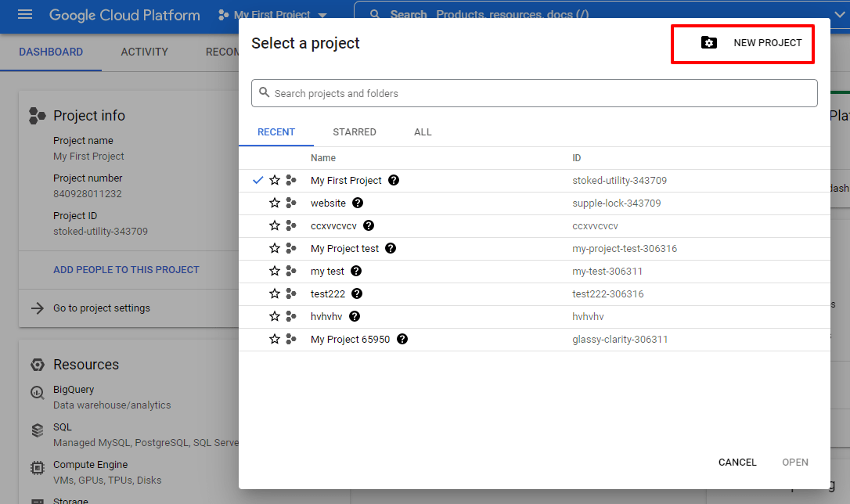Open the DASHBOARD tab
This screenshot has width=850, height=504.
tap(51, 52)
